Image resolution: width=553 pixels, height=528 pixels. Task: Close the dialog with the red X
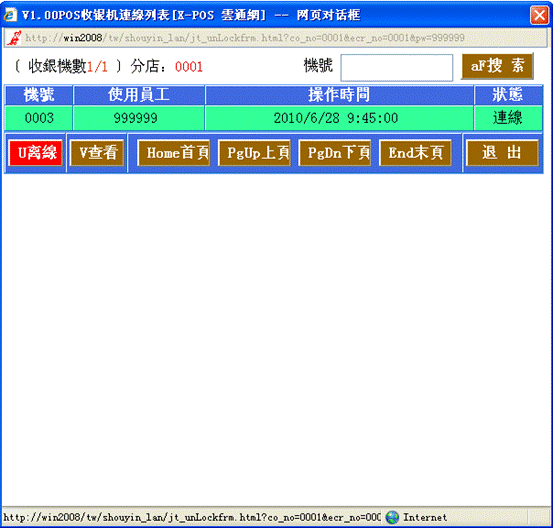point(539,15)
